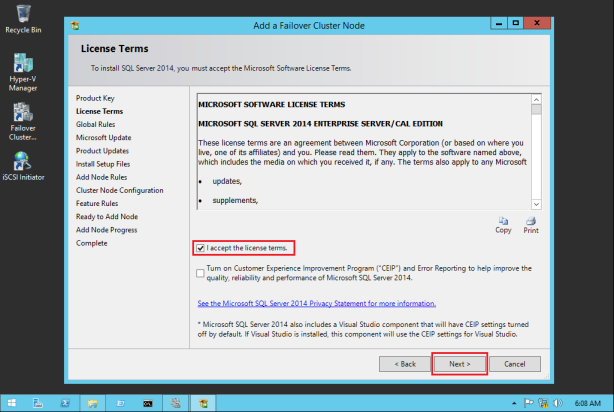614x412 pixels.
Task: Click the 'supplements,' bullet in license text
Action: [235, 201]
